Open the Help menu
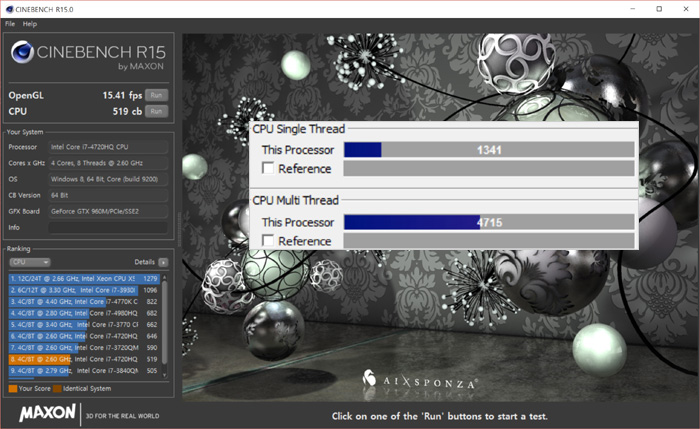The image size is (700, 429). pyautogui.click(x=30, y=24)
